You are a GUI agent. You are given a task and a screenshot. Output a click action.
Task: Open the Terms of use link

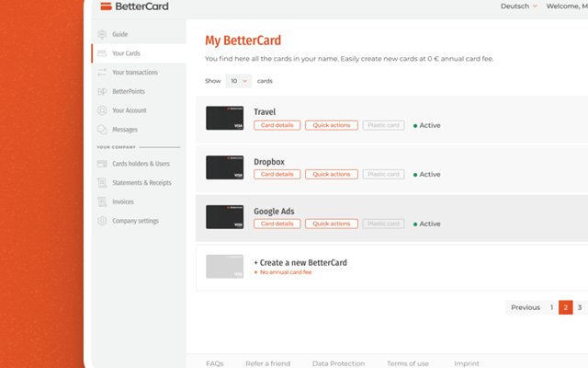408,363
